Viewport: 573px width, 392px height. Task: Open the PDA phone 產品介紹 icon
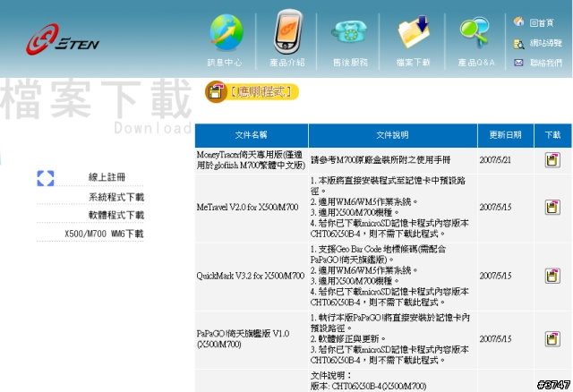(288, 31)
